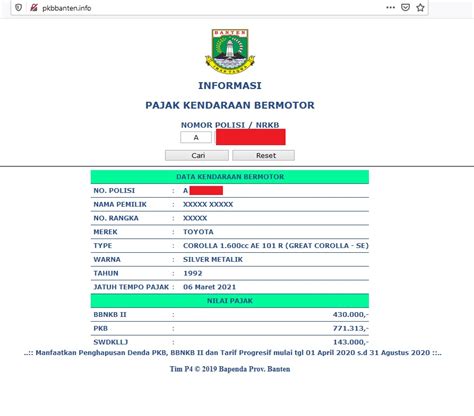Click the Banten province emblem logo
This screenshot has width=474, height=416.
pos(230,51)
